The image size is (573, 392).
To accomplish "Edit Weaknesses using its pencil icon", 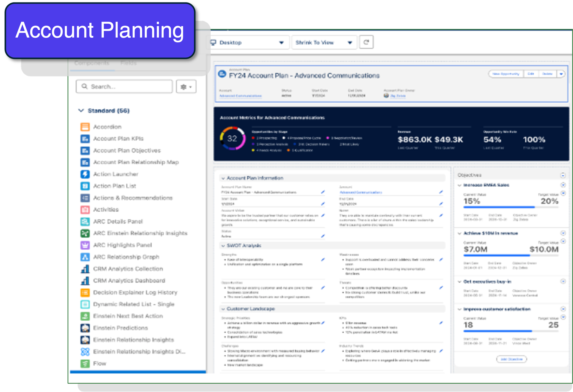I will point(441,259).
